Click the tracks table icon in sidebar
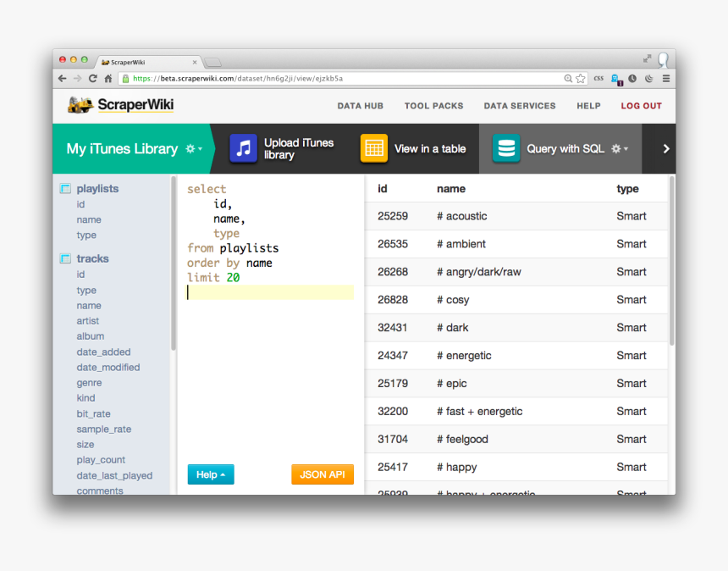Image resolution: width=728 pixels, height=571 pixels. [x=65, y=258]
